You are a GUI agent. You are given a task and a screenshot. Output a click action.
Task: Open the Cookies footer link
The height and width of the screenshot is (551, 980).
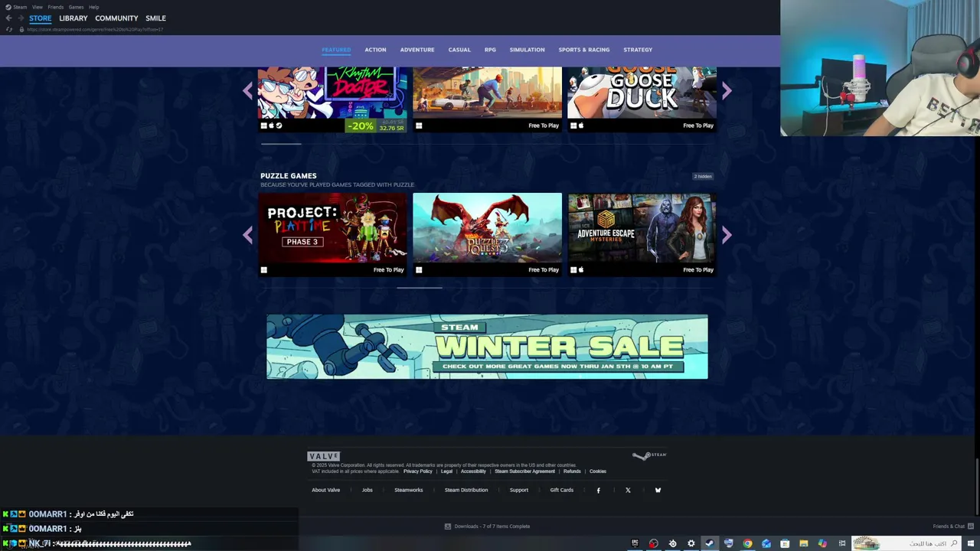[x=598, y=471]
